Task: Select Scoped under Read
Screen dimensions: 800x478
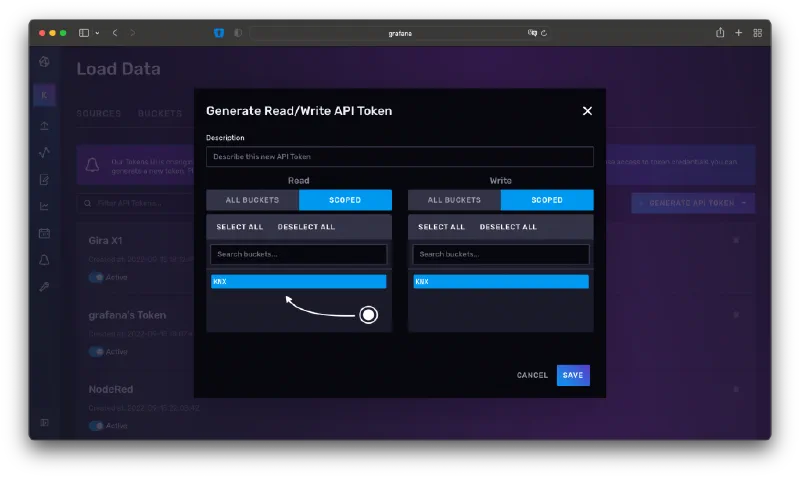Action: [x=345, y=200]
